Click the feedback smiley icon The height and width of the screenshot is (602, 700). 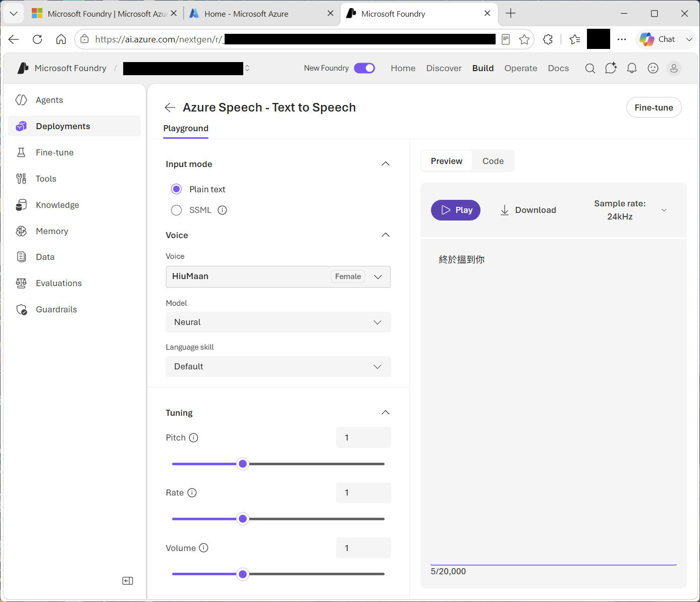653,68
